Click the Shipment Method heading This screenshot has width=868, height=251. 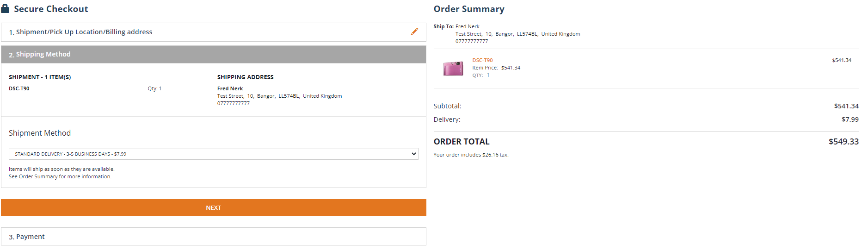[40, 133]
